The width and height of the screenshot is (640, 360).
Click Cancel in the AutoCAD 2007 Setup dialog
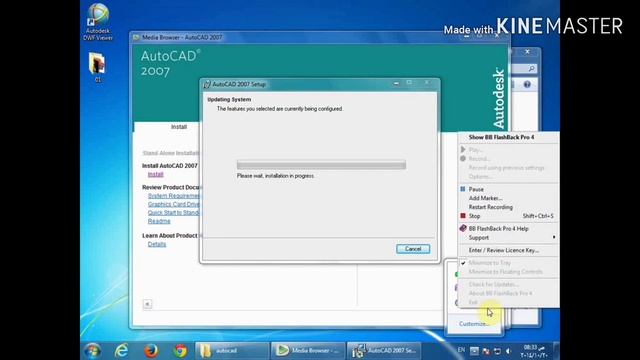(413, 249)
